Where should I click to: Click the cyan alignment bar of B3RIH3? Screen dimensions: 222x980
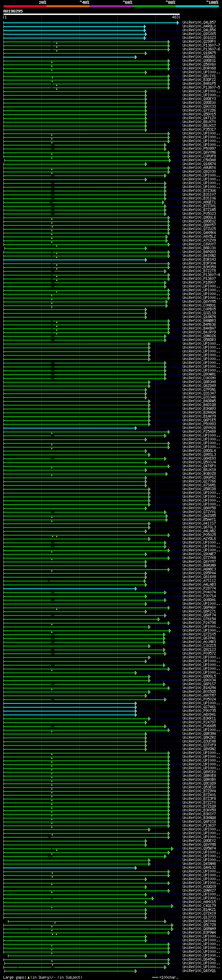(75, 260)
